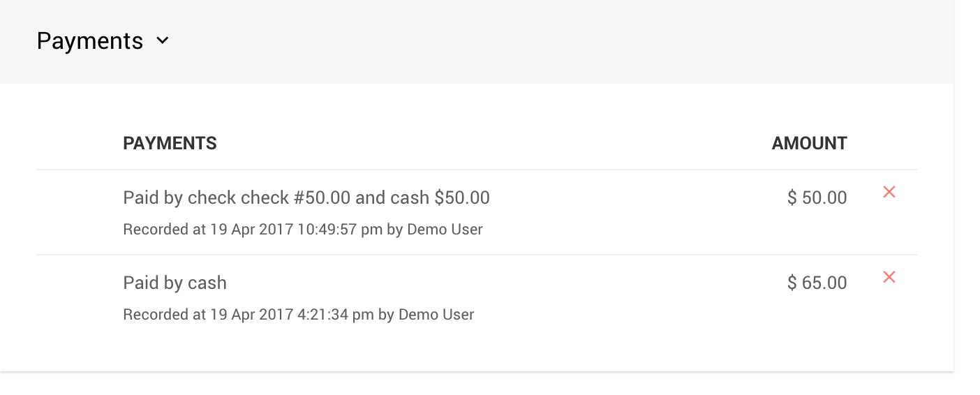Viewport: 980px width, 395px height.
Task: Click the "#50.00" check number text
Action: click(x=322, y=198)
